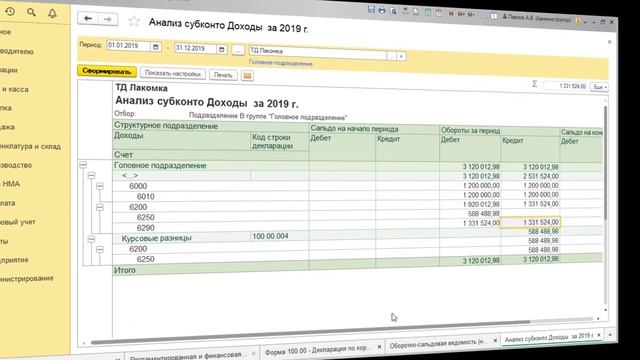The height and width of the screenshot is (360, 640).
Task: Go forward with the right arrow
Action: (x=108, y=19)
